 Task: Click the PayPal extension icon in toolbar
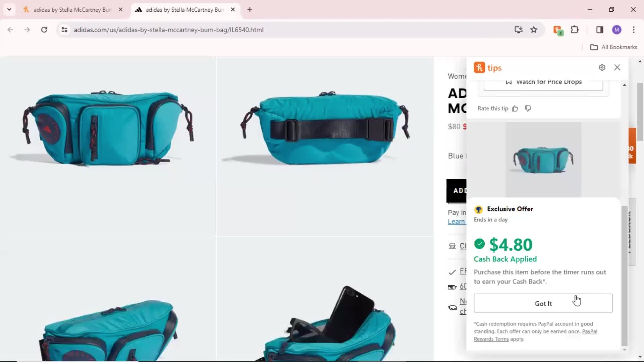tap(558, 29)
